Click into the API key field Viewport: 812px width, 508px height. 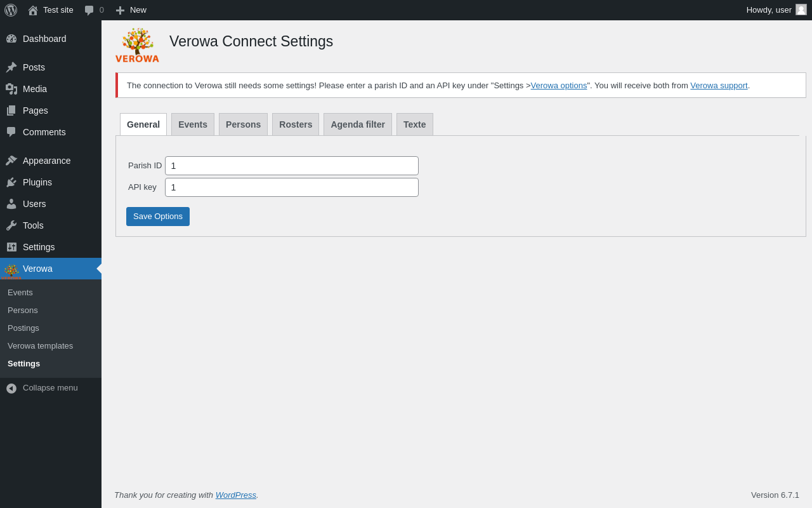click(292, 187)
